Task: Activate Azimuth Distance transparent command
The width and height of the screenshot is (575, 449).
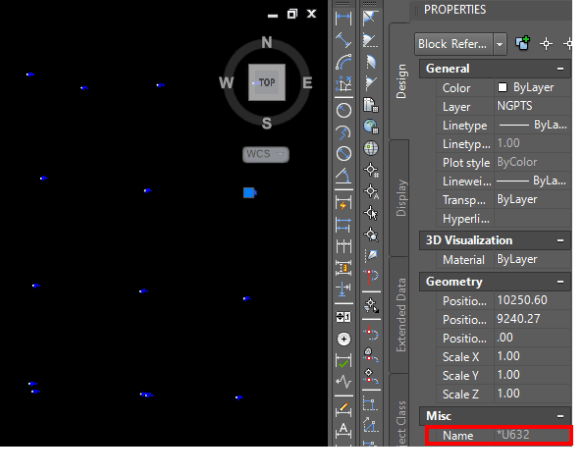Action: click(370, 62)
